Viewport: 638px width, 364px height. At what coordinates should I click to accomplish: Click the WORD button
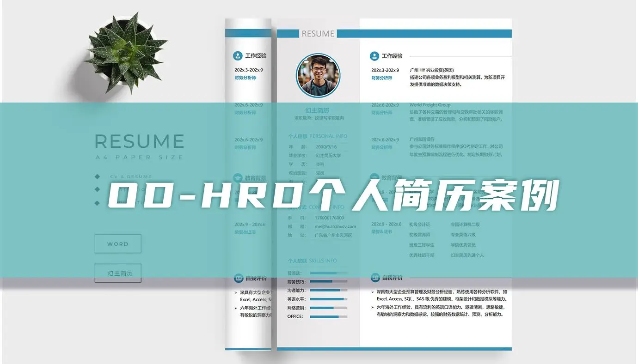click(118, 244)
